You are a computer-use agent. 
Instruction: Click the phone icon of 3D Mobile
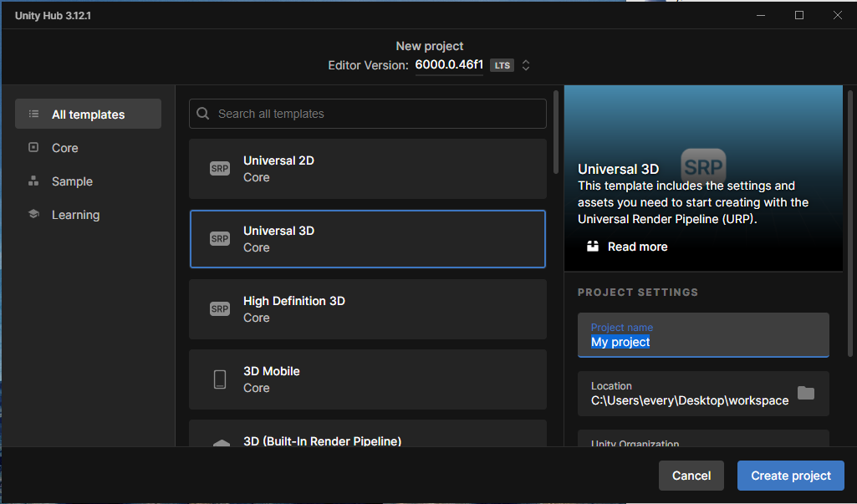[220, 379]
